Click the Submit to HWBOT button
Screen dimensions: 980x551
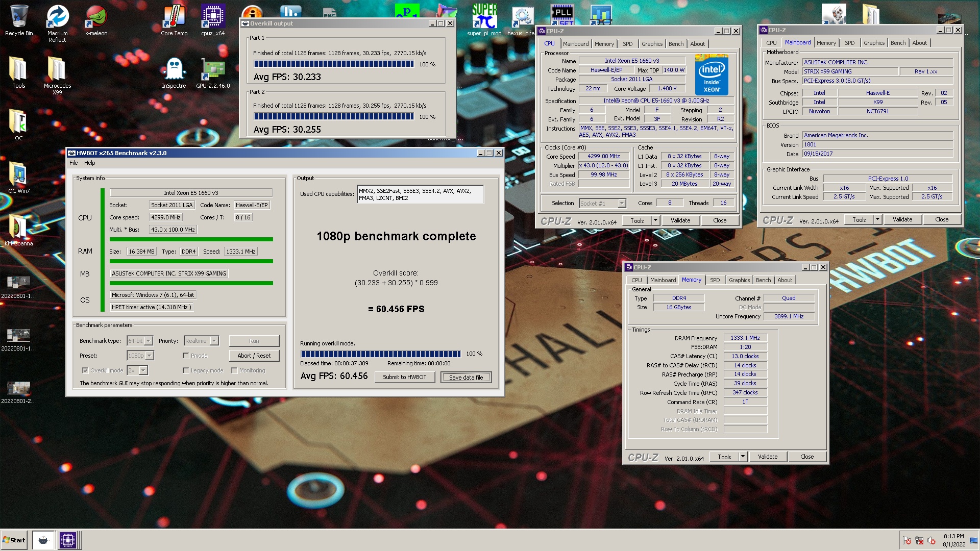[404, 377]
